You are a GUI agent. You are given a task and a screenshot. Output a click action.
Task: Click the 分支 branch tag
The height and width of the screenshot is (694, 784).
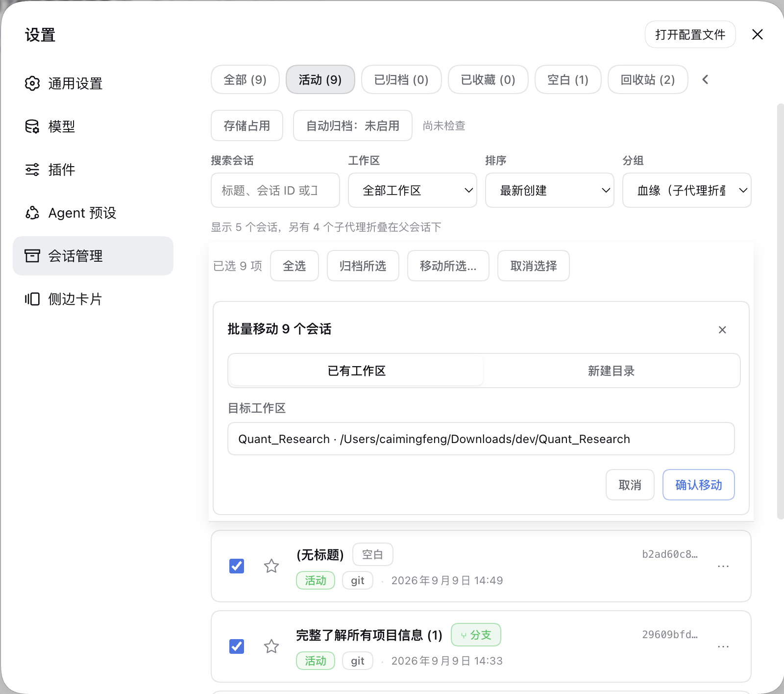476,635
